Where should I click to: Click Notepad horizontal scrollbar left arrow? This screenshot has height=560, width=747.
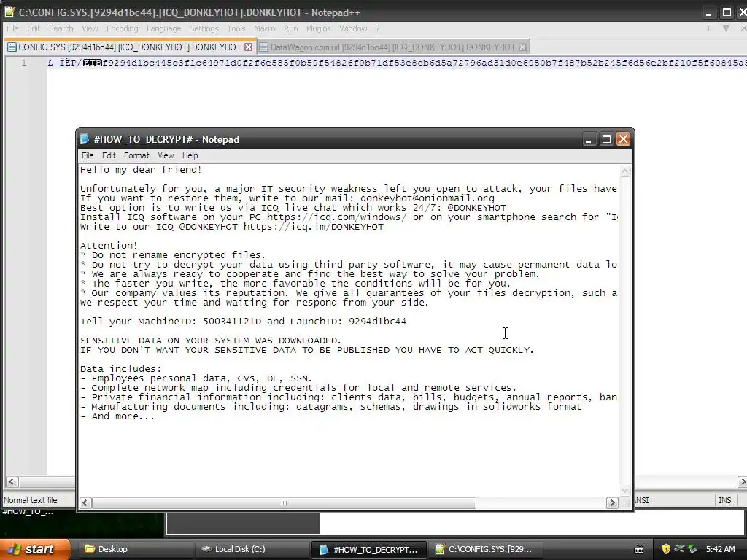[85, 503]
